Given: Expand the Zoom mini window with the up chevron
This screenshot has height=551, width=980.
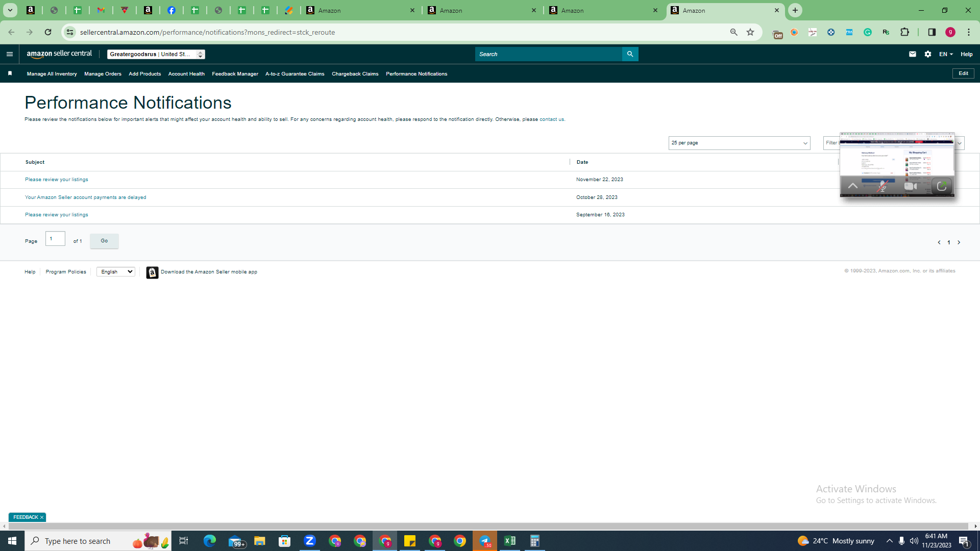Looking at the screenshot, I should click(x=853, y=186).
